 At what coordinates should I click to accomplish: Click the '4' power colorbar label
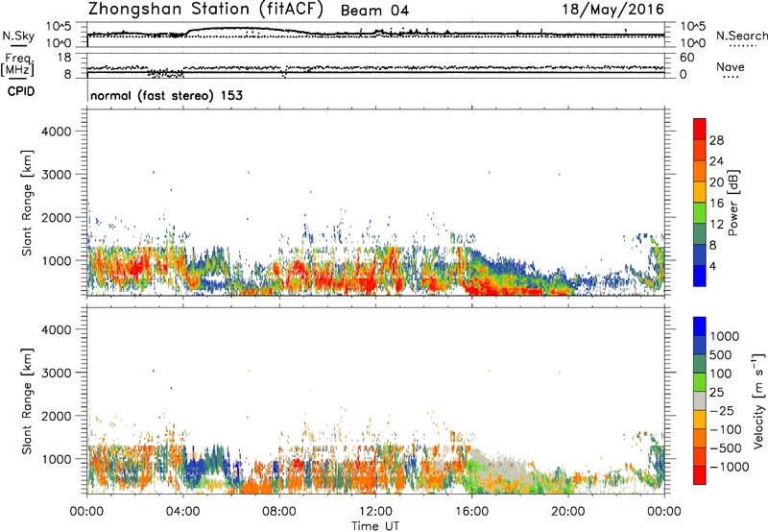coord(713,266)
